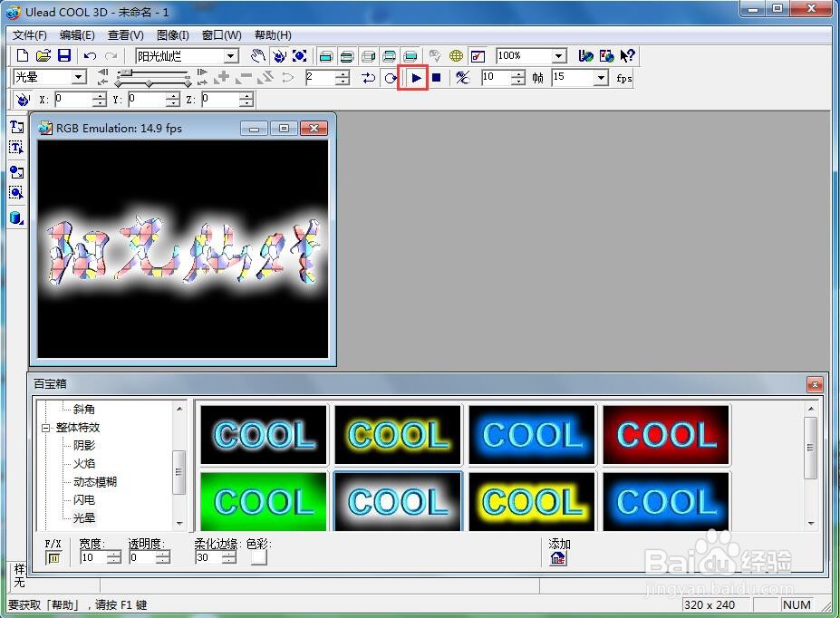Choose the red background COOL glow preset
This screenshot has height=618, width=840.
click(x=666, y=434)
